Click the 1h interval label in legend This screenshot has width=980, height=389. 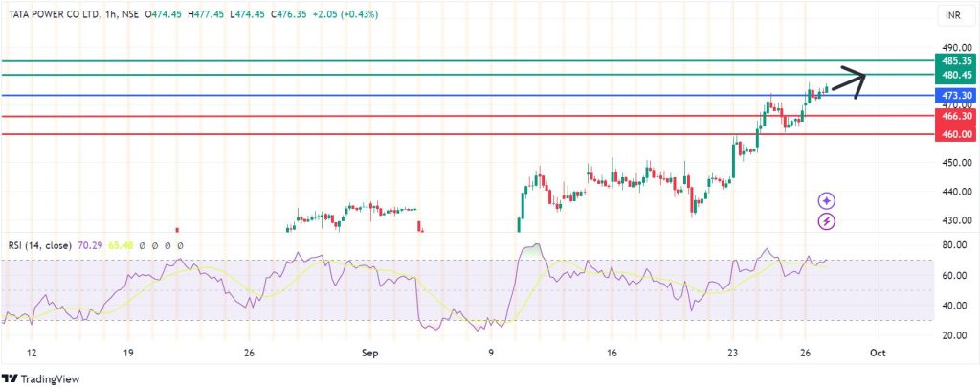pos(109,14)
